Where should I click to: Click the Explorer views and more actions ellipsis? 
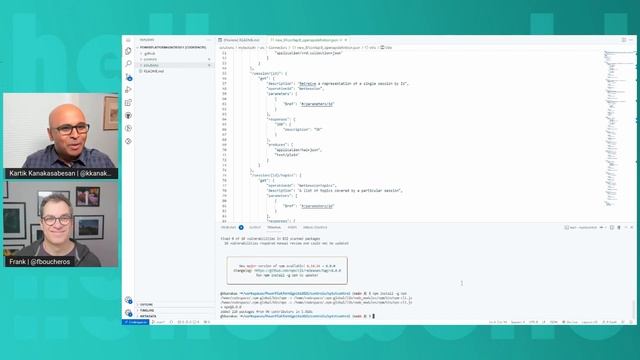pyautogui.click(x=209, y=40)
